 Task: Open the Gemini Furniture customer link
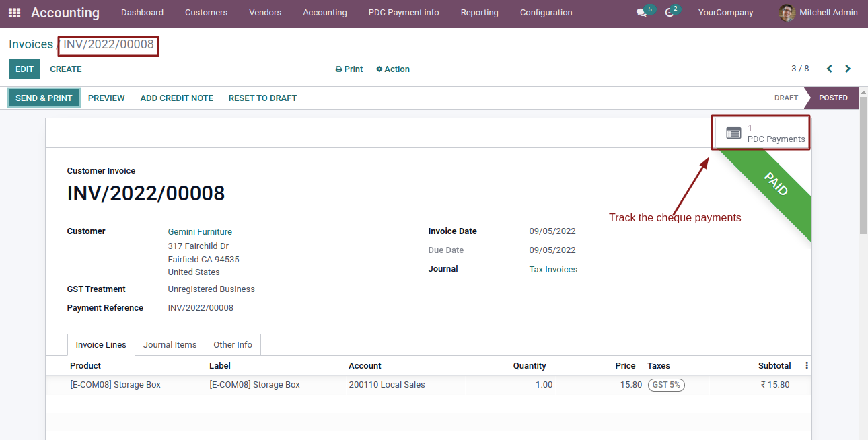(x=200, y=231)
